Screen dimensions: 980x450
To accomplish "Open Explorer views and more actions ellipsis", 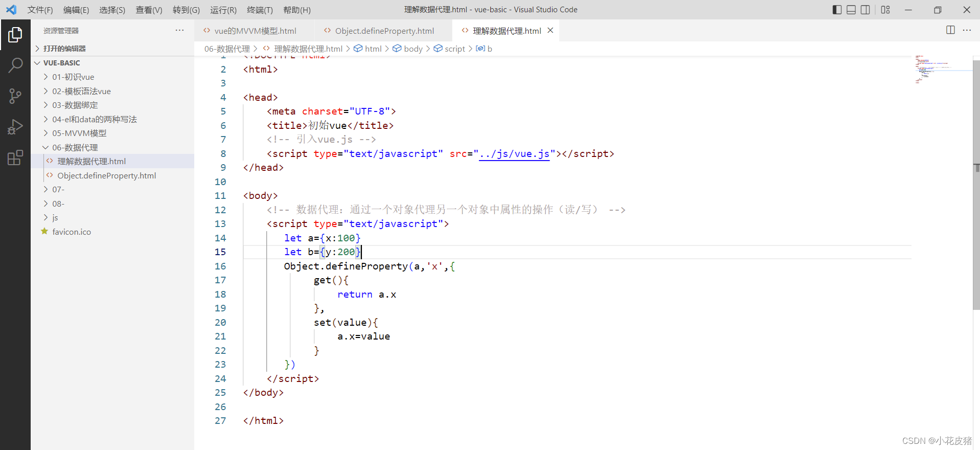I will coord(179,30).
